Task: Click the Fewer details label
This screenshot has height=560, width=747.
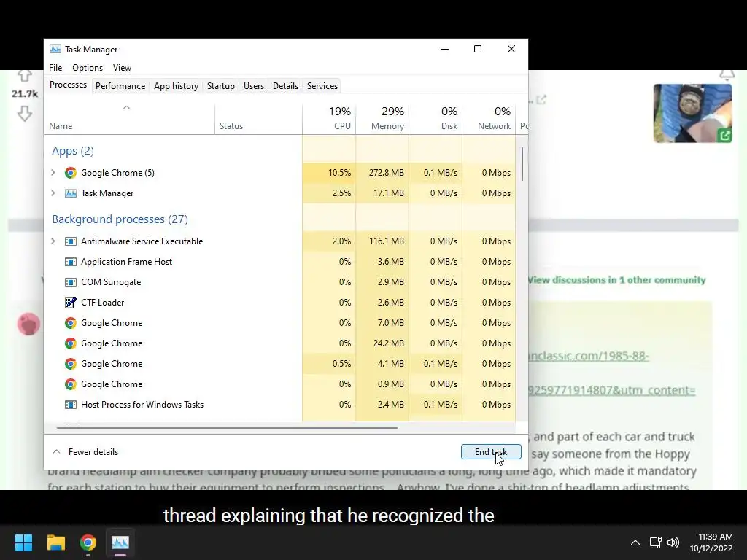Action: [93, 452]
